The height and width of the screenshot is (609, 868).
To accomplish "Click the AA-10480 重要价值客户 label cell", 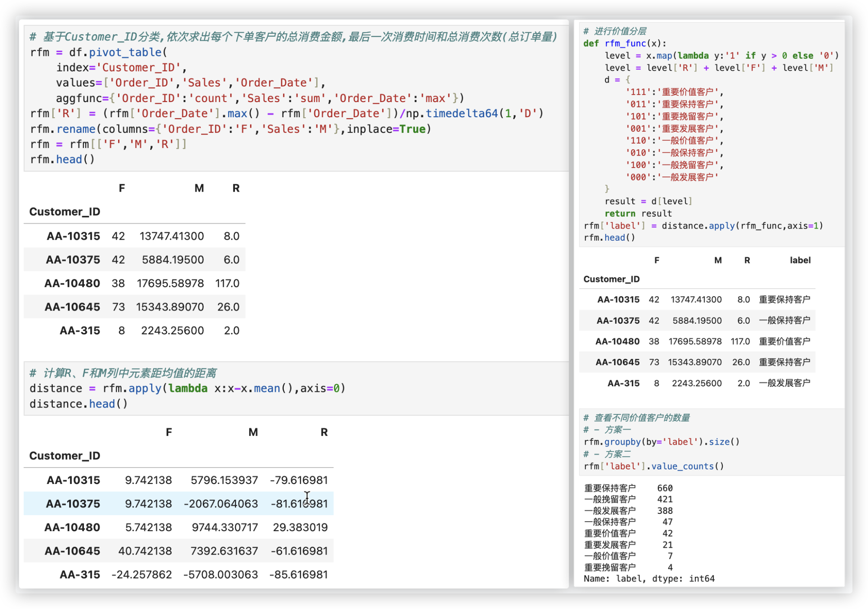I will (784, 341).
